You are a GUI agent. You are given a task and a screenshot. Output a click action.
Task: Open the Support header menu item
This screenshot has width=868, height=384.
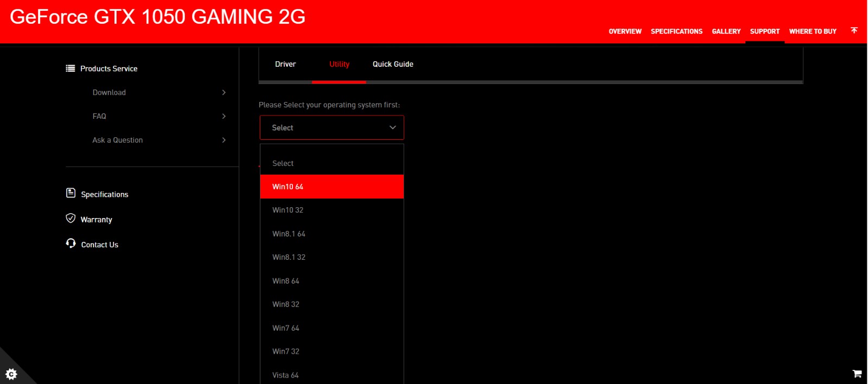point(764,31)
